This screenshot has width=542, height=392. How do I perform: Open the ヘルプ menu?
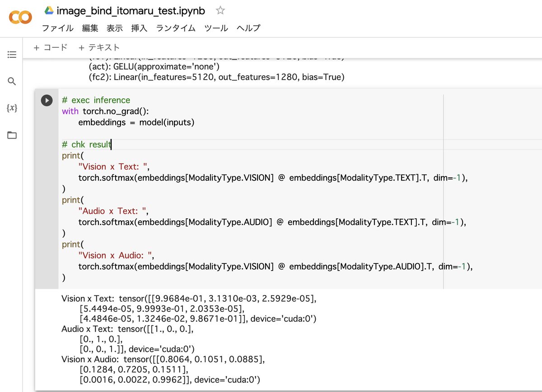[248, 28]
